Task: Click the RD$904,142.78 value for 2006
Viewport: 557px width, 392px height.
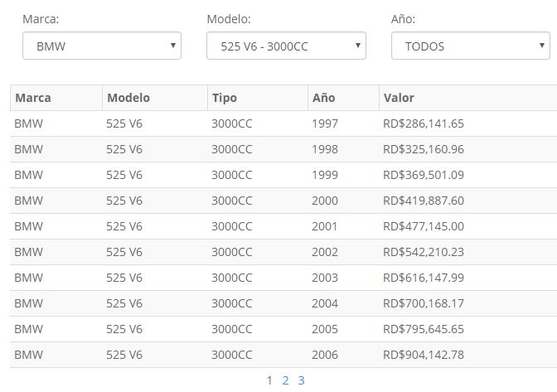Action: [424, 355]
